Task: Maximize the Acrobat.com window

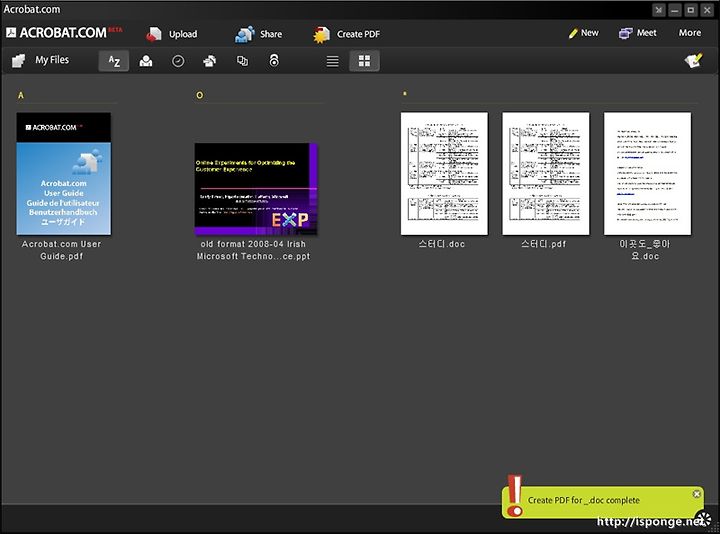Action: (691, 10)
